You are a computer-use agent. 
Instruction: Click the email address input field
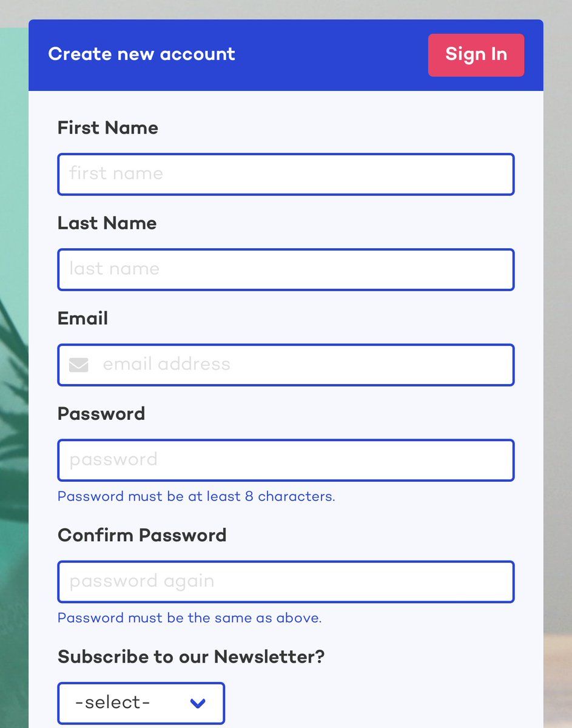(286, 365)
